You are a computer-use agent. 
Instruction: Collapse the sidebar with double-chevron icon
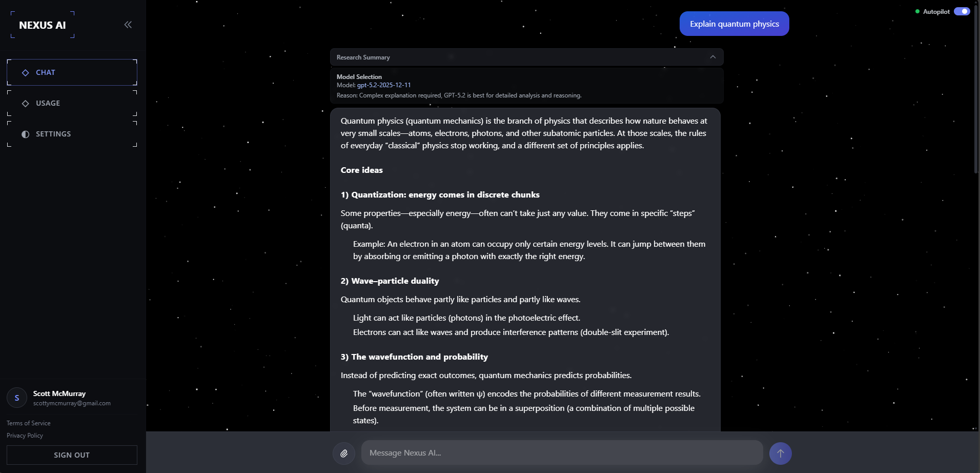tap(128, 25)
